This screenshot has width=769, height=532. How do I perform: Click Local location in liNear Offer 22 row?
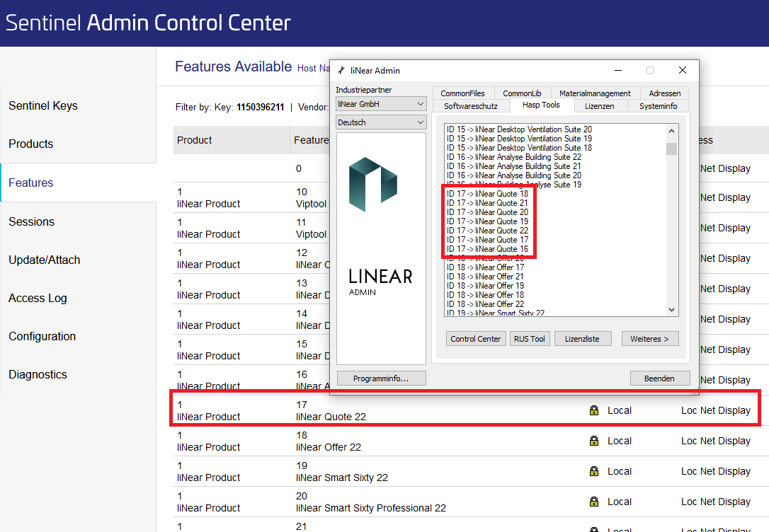pyautogui.click(x=620, y=441)
